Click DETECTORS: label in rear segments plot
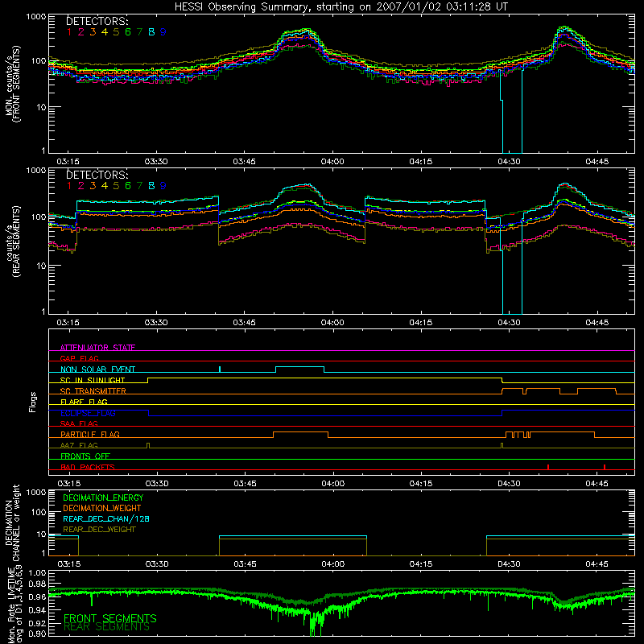This screenshot has height=644, width=644. pos(97,175)
